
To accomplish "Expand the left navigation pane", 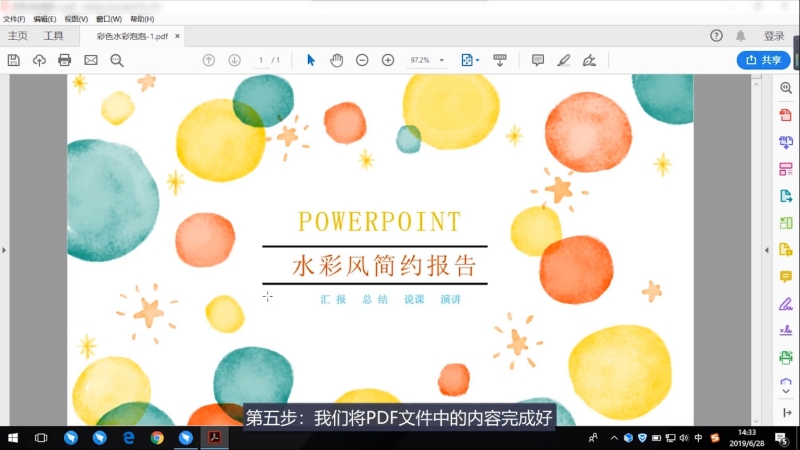I will point(4,250).
